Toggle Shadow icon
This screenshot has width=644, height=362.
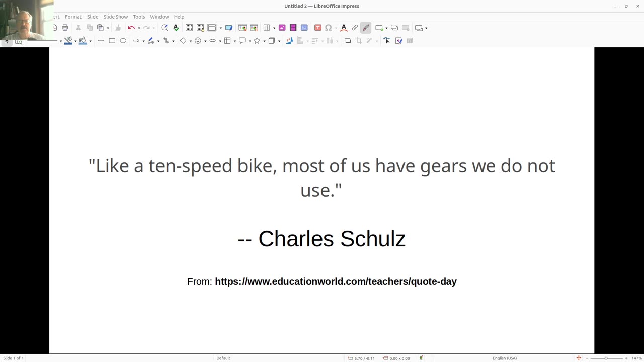[x=347, y=41]
